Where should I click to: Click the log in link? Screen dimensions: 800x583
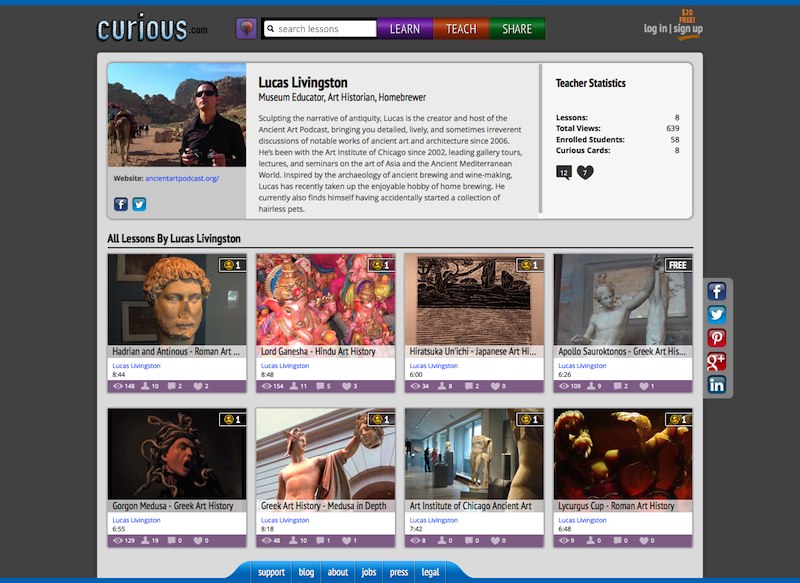click(655, 29)
